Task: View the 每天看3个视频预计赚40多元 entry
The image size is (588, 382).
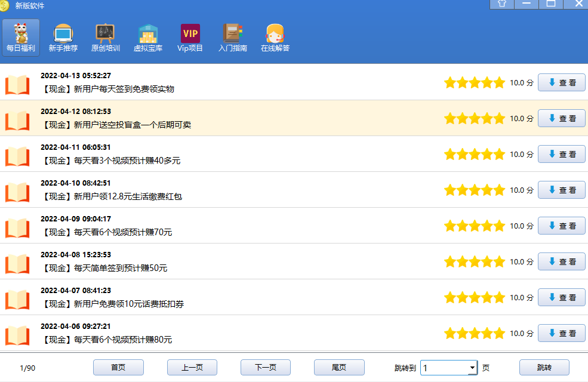Action: 561,154
